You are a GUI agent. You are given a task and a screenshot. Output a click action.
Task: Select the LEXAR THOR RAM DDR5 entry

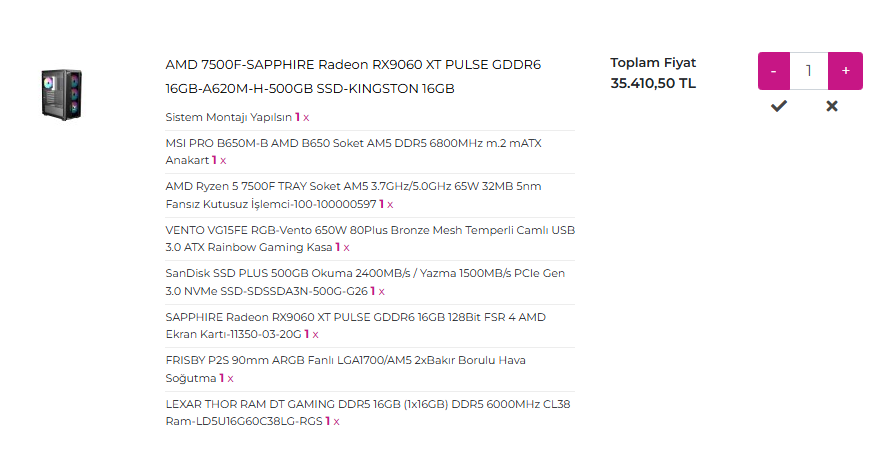368,413
